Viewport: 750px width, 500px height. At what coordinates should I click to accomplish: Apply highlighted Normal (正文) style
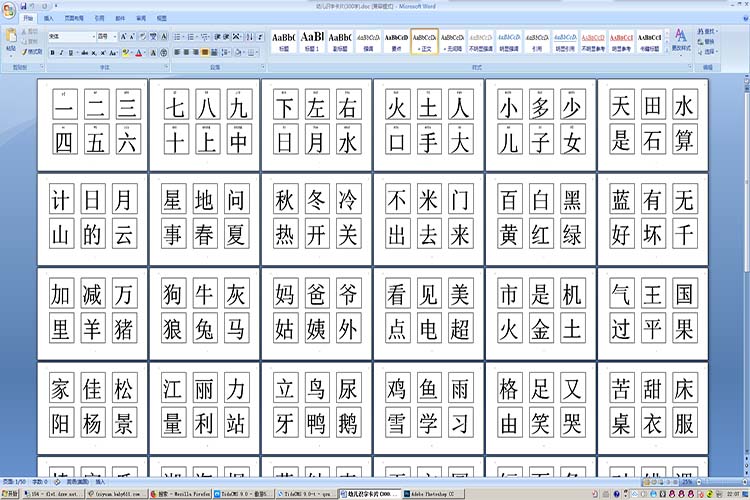(424, 41)
